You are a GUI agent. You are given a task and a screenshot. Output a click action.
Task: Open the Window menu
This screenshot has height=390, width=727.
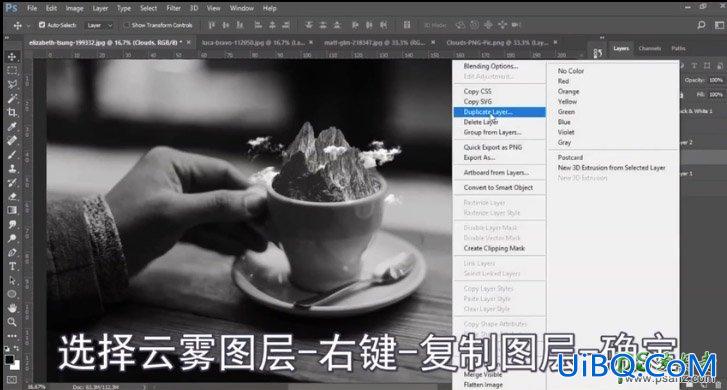click(x=242, y=8)
